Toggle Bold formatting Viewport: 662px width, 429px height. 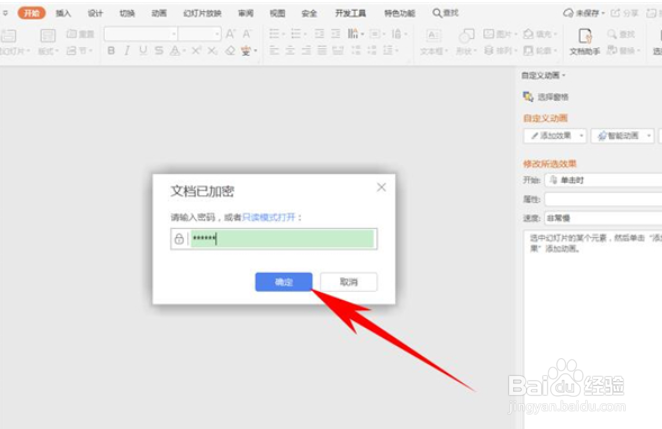point(111,51)
